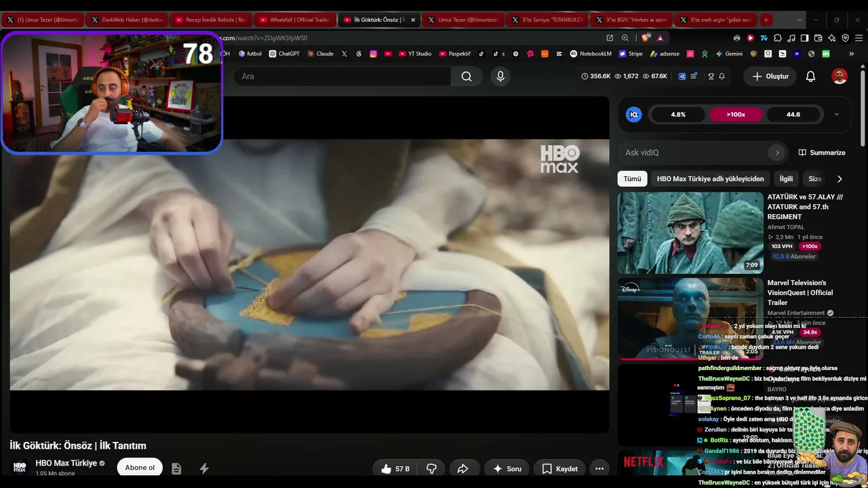Open the Gemini bookmark
The image size is (868, 488).
click(729, 54)
